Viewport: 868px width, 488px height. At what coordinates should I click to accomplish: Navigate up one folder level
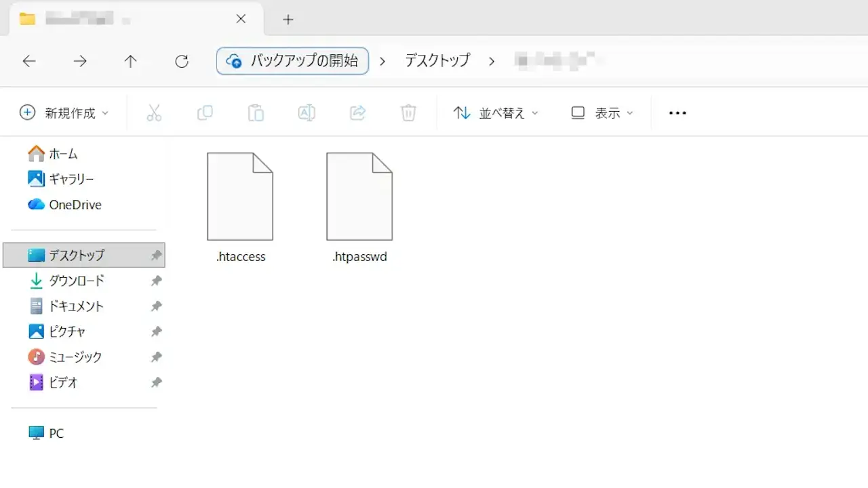click(130, 61)
